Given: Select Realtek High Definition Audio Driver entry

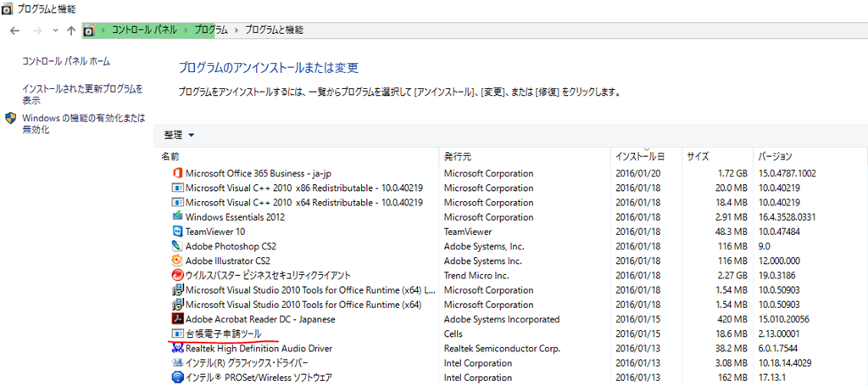Looking at the screenshot, I should point(259,348).
